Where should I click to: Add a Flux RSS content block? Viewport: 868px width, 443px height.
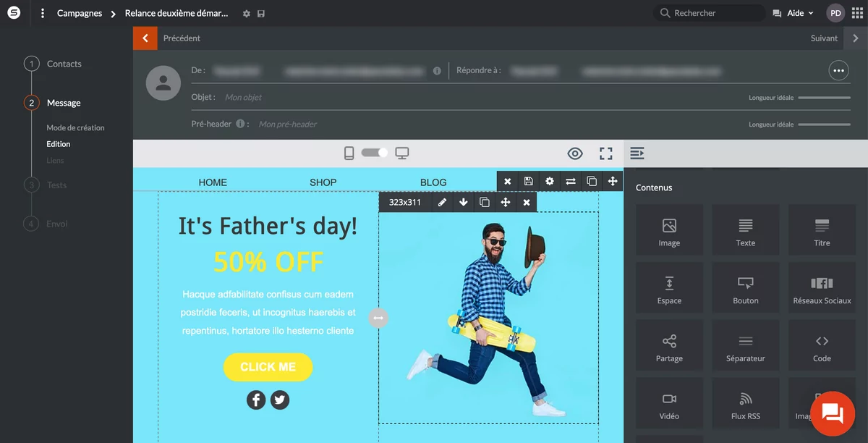pos(746,403)
